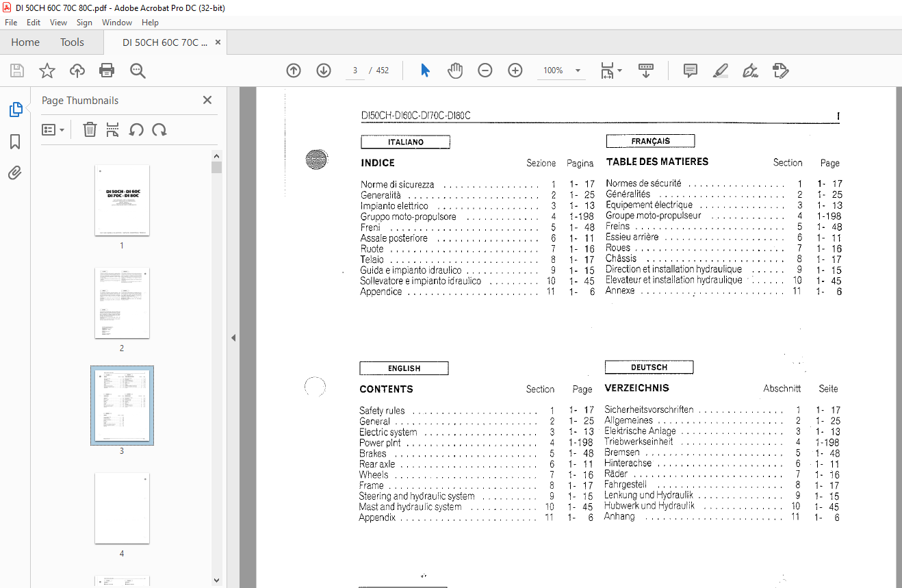The width and height of the screenshot is (902, 588).
Task: Open the Page Thumbnails sidebar icon
Action: coord(15,109)
